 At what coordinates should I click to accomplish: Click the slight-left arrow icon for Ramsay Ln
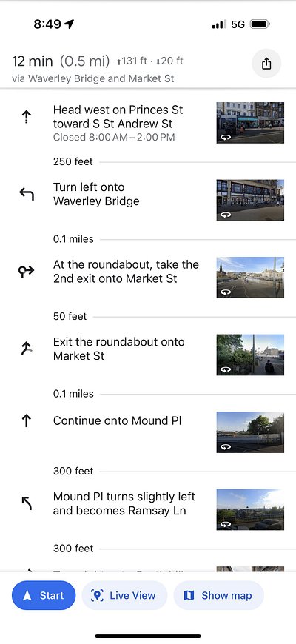pyautogui.click(x=27, y=503)
